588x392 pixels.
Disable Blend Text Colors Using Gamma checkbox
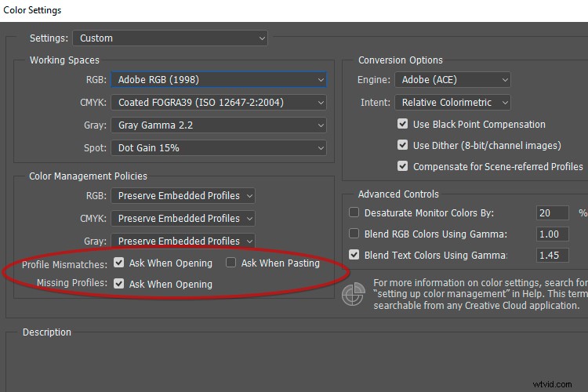click(354, 255)
